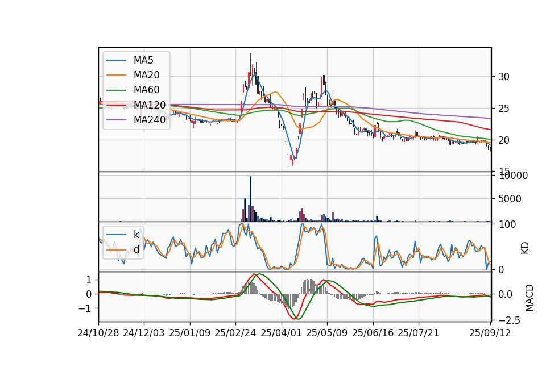Click the orange MA20 legend line sample

click(116, 75)
